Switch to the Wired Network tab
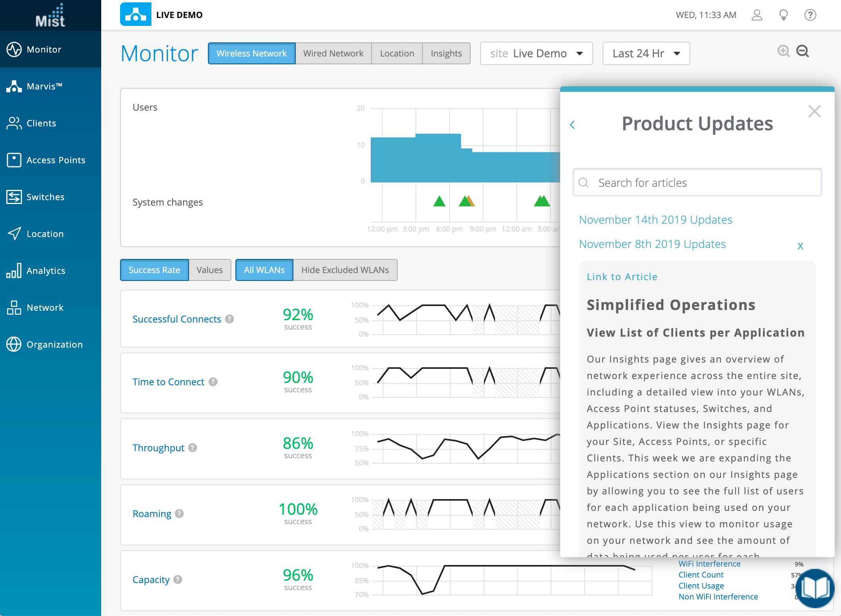The width and height of the screenshot is (841, 616). [x=333, y=53]
